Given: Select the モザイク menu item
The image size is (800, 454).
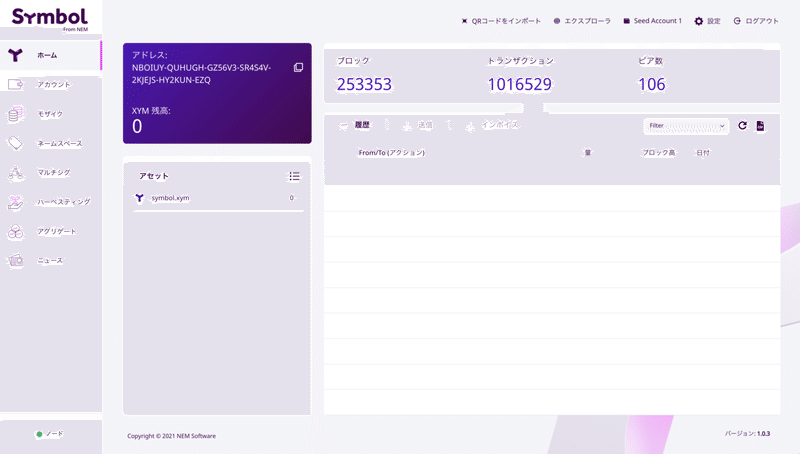Looking at the screenshot, I should [x=50, y=114].
